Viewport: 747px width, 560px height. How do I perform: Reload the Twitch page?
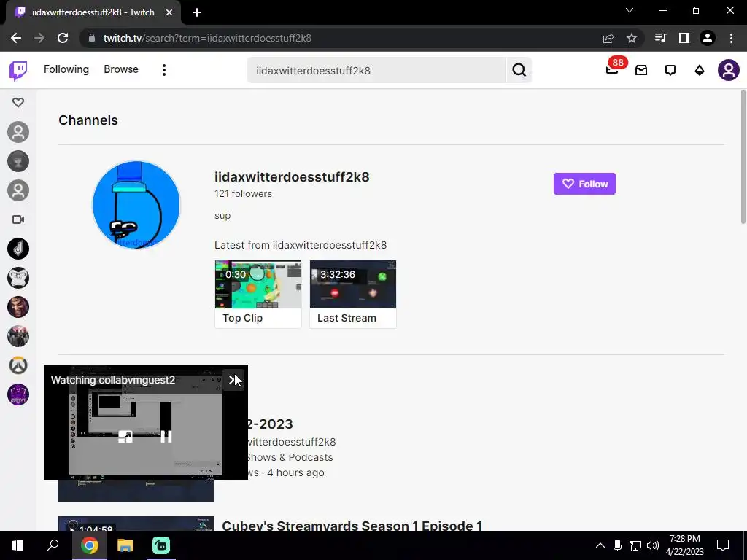pos(63,38)
